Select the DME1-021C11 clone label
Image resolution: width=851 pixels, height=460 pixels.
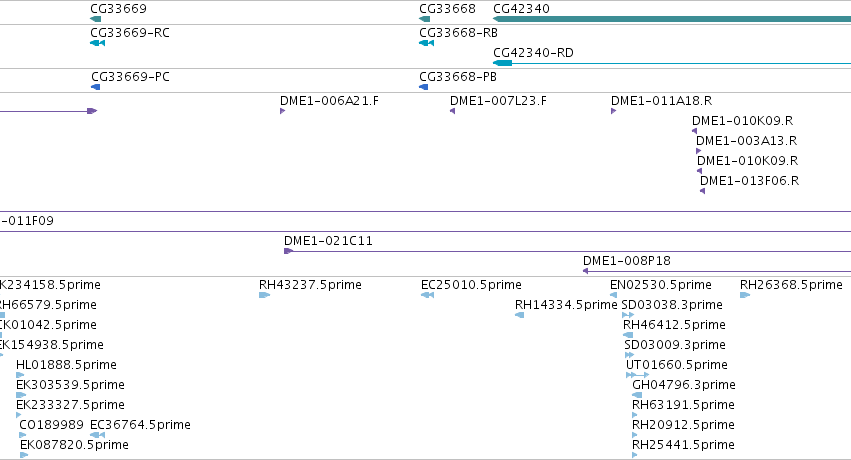click(328, 241)
